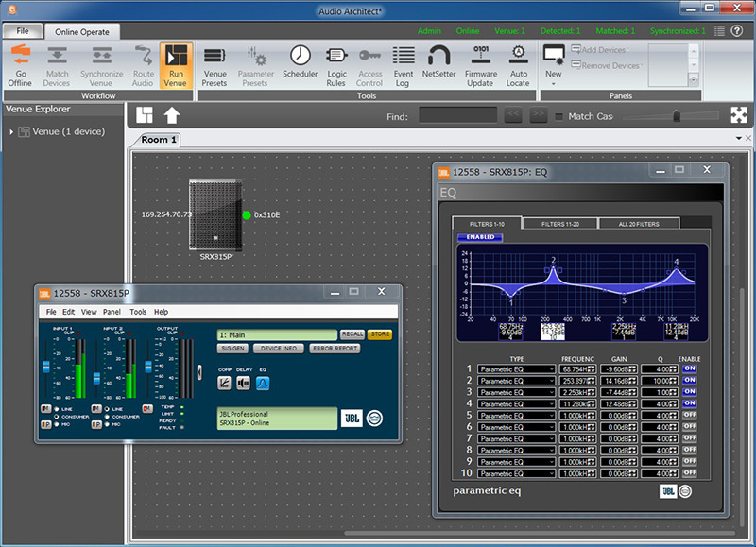Turn off filter 2 enable

[690, 380]
